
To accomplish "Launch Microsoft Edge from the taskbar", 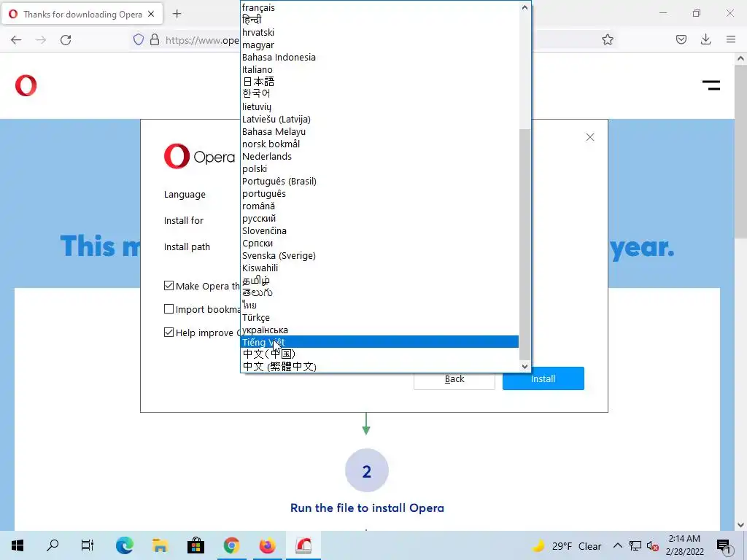I will coord(124,545).
